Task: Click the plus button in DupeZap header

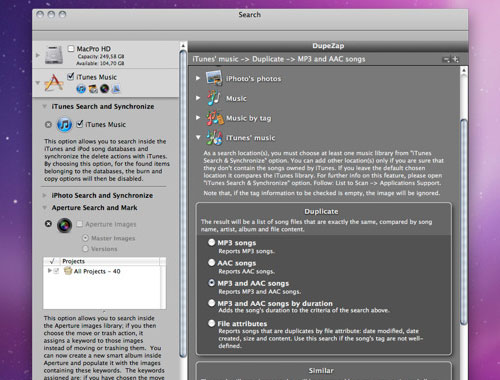Action: point(455,59)
